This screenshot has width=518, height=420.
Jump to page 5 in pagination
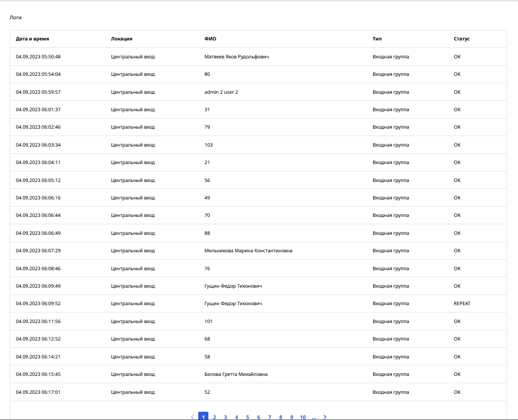click(x=247, y=417)
